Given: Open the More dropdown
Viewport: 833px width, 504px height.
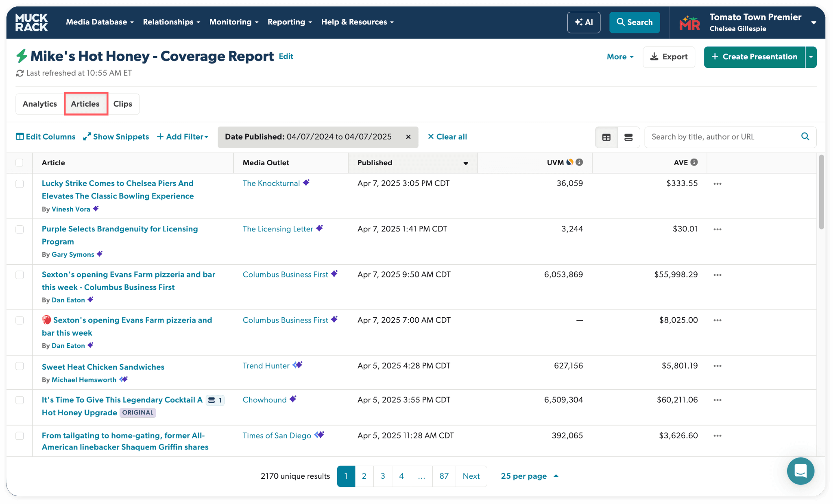Looking at the screenshot, I should pyautogui.click(x=620, y=57).
